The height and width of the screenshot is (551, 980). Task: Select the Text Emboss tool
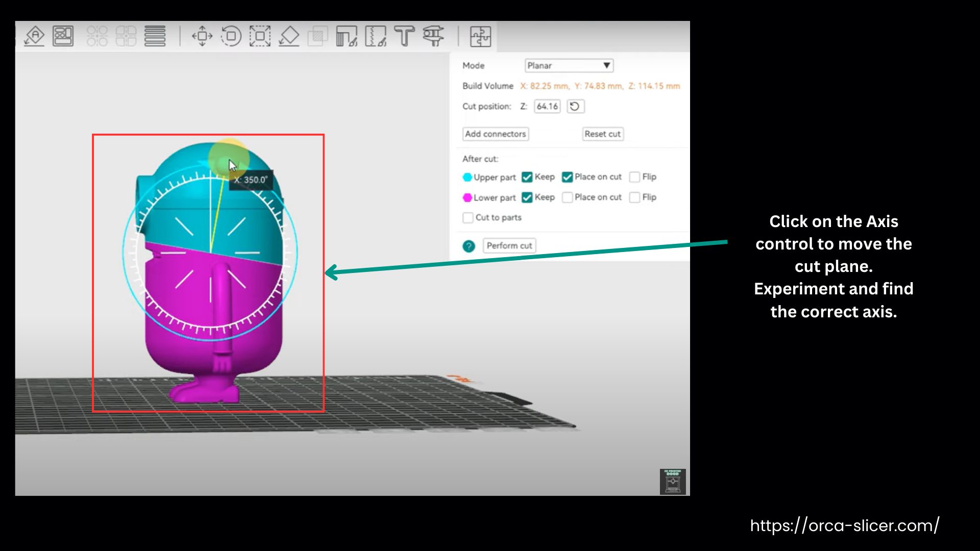[x=404, y=36]
